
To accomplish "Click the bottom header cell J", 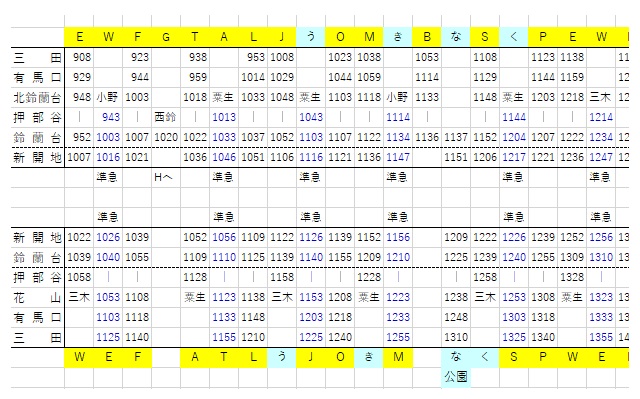I will click(311, 357).
